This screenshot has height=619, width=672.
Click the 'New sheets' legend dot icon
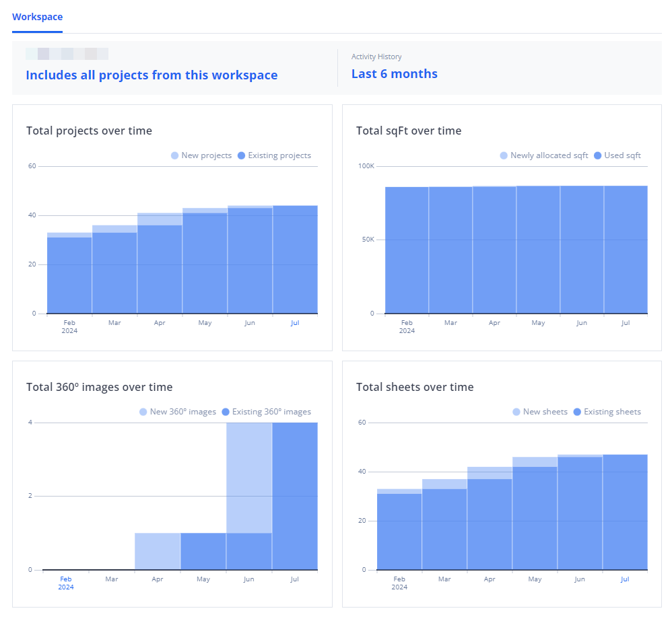point(516,412)
